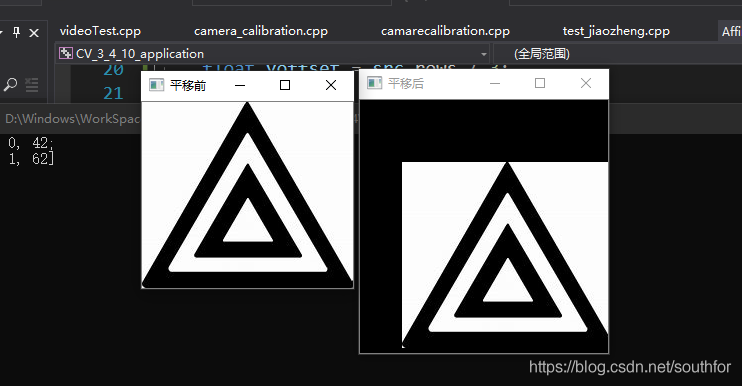Maximize the 平移前 window
Viewport: 742px width, 386px height.
[285, 85]
